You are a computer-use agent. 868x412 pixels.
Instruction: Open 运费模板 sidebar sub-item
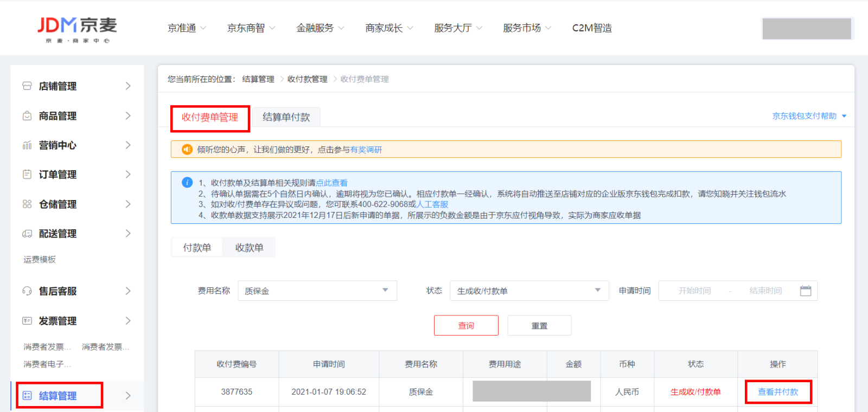tap(40, 260)
